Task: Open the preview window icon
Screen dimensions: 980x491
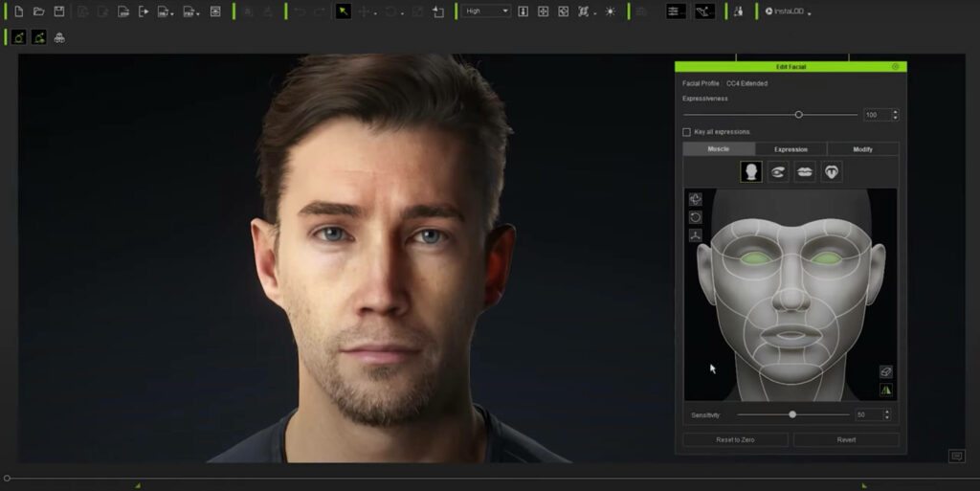Action: pyautogui.click(x=215, y=11)
